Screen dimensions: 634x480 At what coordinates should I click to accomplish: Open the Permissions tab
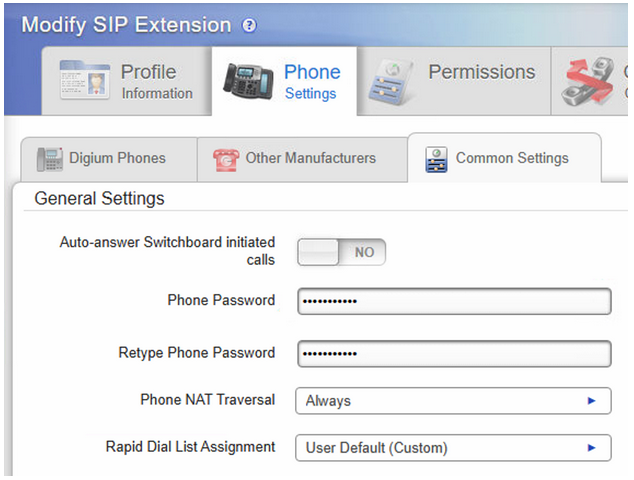pyautogui.click(x=481, y=72)
